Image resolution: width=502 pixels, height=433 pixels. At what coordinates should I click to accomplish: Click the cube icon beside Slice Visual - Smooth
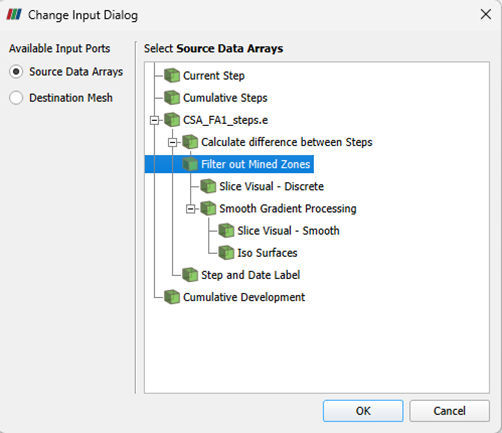click(226, 230)
